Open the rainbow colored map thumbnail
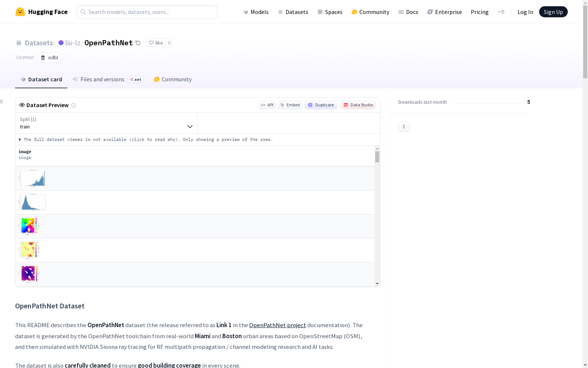This screenshot has height=368, width=588. [29, 226]
